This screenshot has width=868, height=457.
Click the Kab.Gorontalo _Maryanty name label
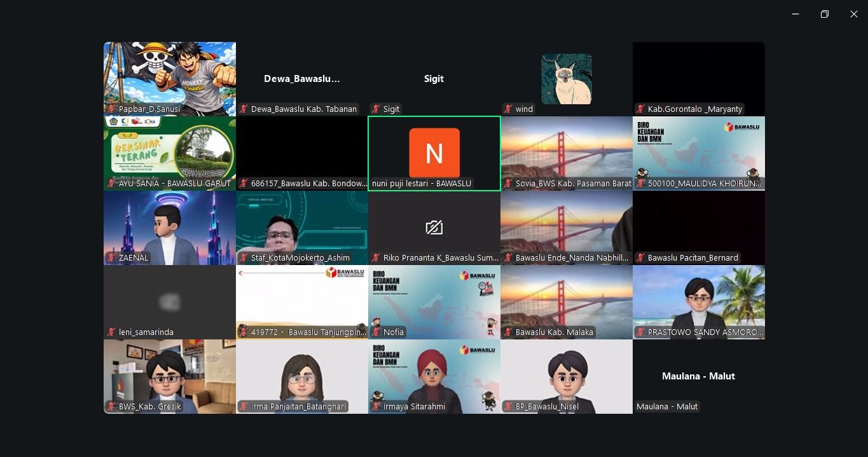point(694,109)
